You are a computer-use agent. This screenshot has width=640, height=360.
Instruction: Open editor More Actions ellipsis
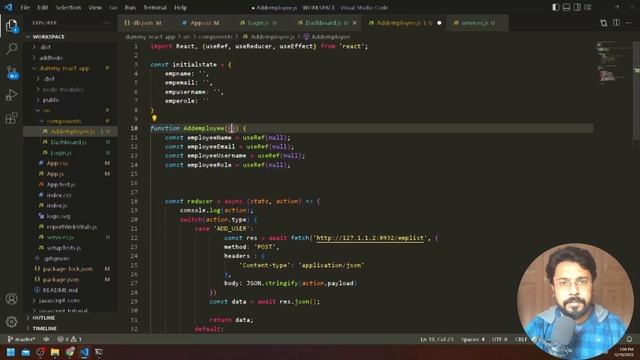pos(629,23)
